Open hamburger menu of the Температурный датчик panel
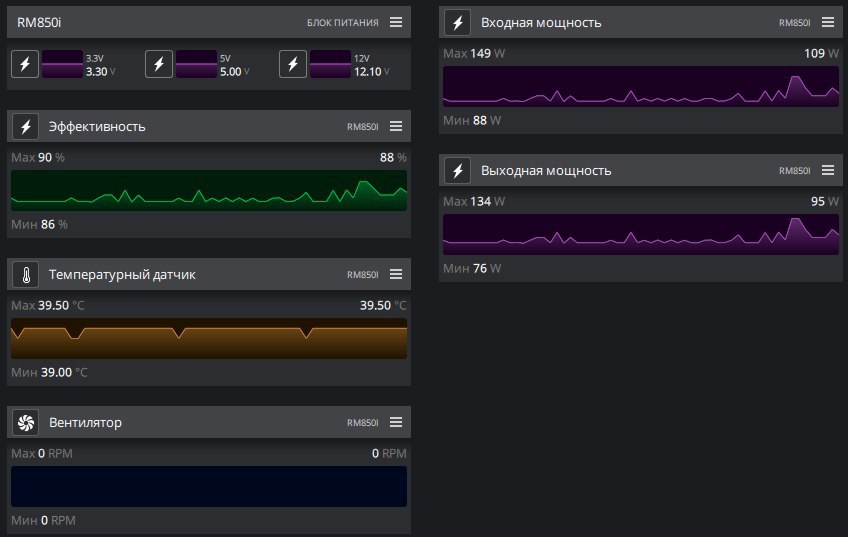 click(396, 274)
